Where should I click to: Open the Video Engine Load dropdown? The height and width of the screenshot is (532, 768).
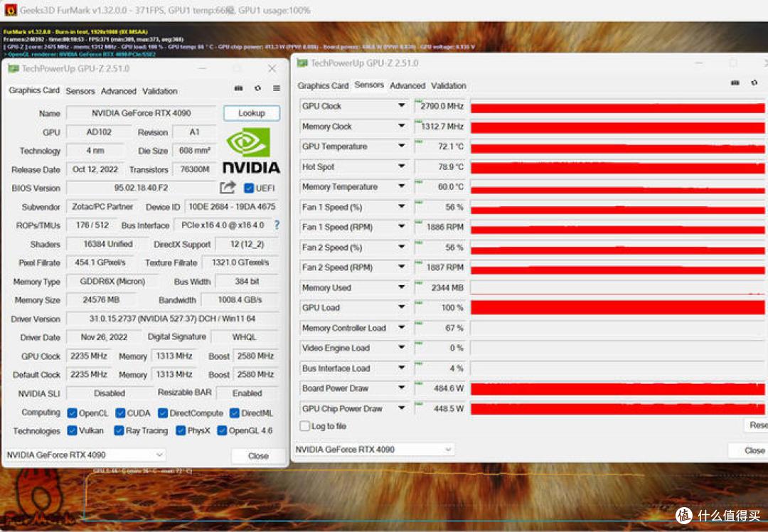[401, 348]
